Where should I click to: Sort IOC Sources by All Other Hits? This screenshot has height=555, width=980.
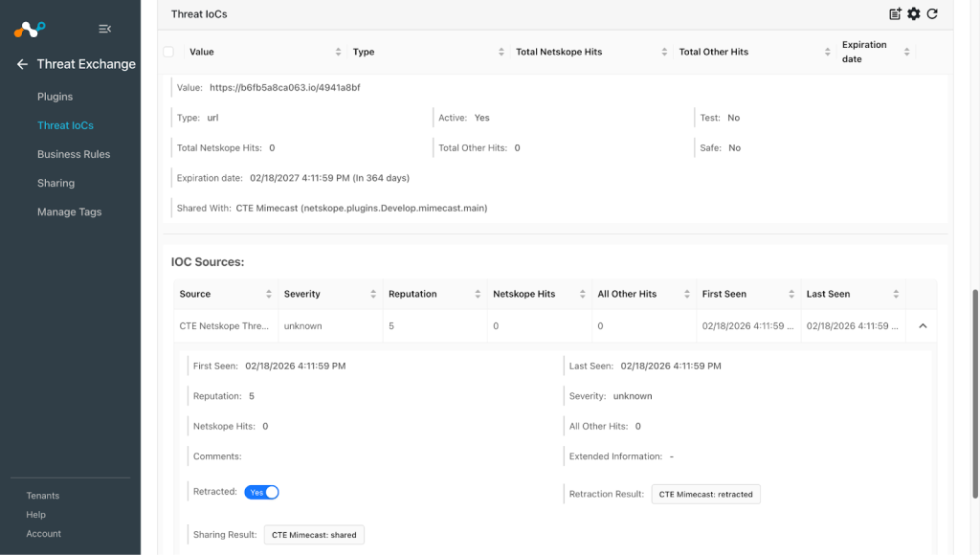pyautogui.click(x=687, y=294)
